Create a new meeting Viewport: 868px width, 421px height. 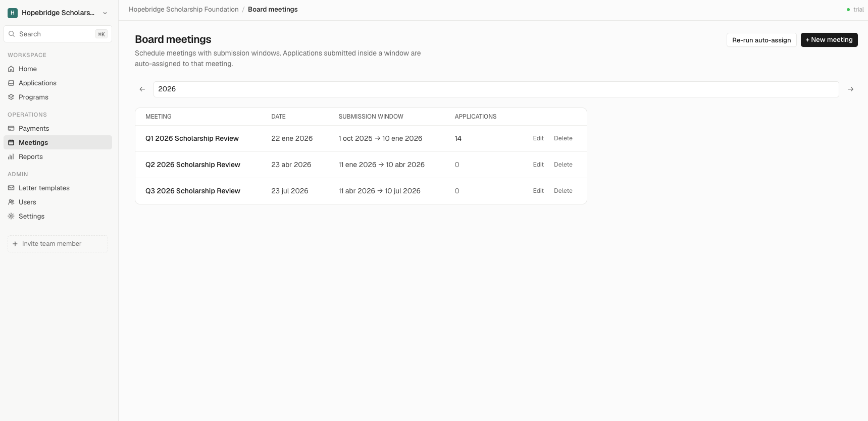[x=829, y=40]
